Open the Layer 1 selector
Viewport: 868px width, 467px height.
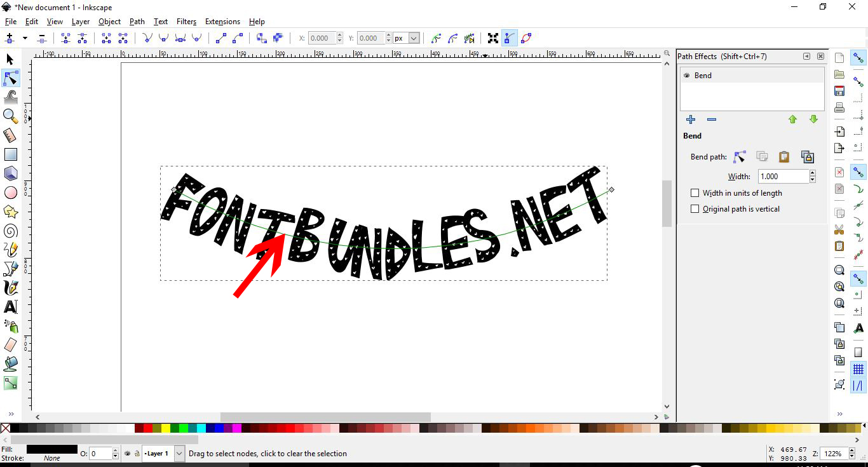click(162, 453)
